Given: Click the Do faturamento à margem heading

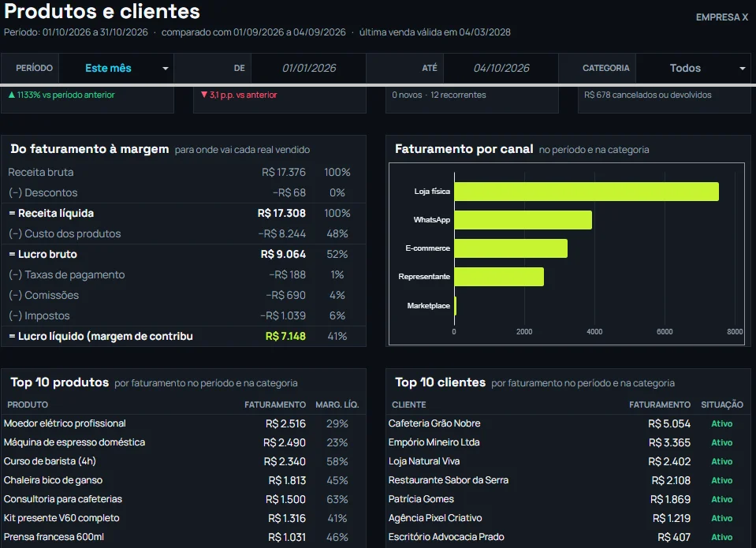Looking at the screenshot, I should click(x=90, y=149).
